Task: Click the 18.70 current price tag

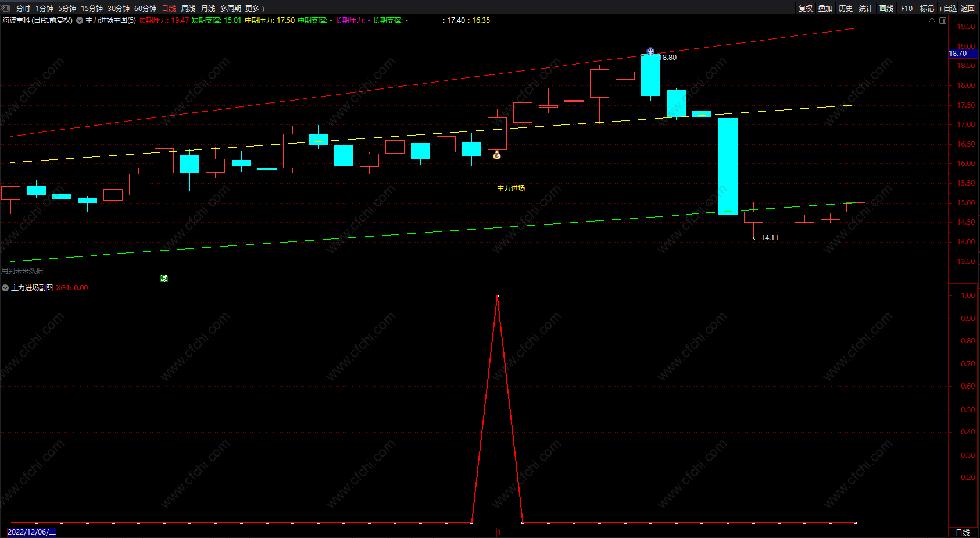Action: click(x=962, y=54)
